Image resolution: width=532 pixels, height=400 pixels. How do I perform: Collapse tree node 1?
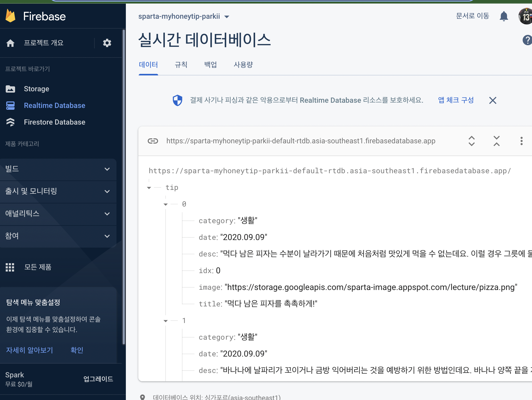(x=166, y=321)
